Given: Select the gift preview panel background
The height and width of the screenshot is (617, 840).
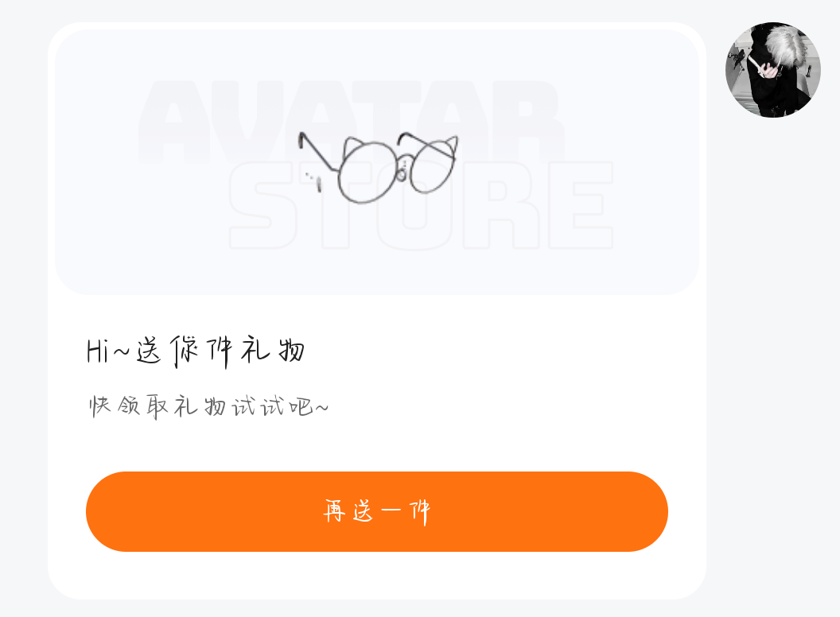Looking at the screenshot, I should click(x=376, y=161).
